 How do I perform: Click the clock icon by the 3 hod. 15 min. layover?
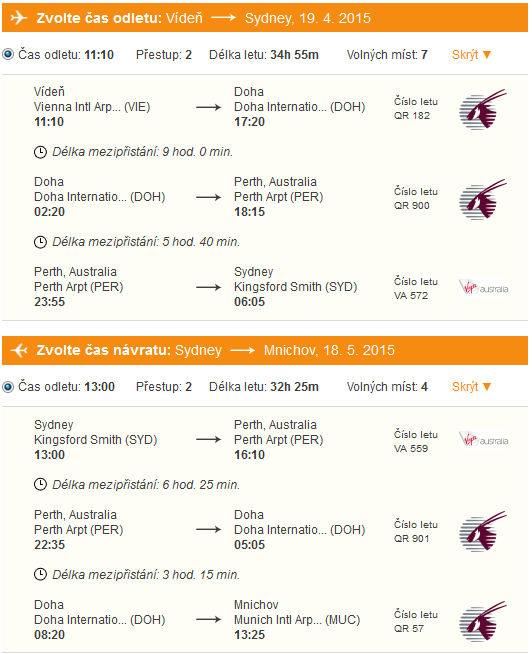(x=40, y=575)
